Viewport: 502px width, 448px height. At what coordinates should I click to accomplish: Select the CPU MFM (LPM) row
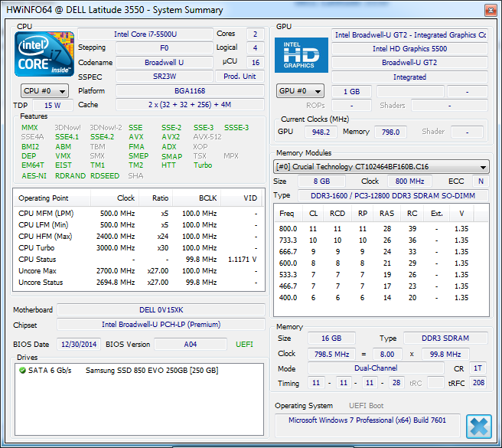[x=139, y=214]
